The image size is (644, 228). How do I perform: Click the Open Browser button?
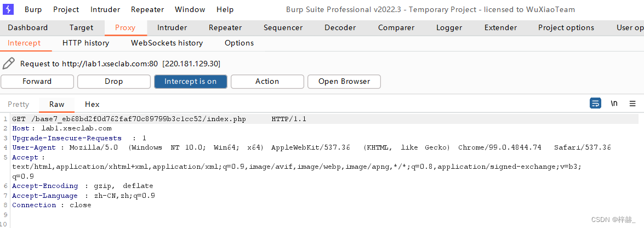[344, 81]
